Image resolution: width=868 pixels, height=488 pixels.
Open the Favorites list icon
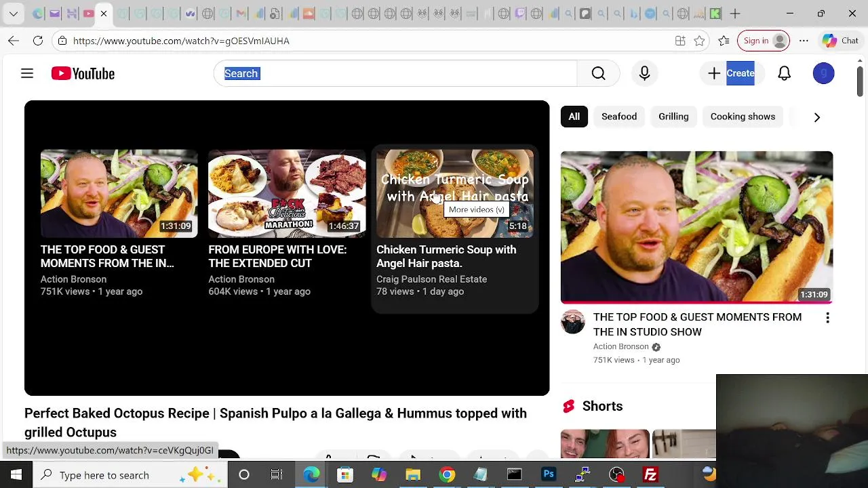click(724, 41)
